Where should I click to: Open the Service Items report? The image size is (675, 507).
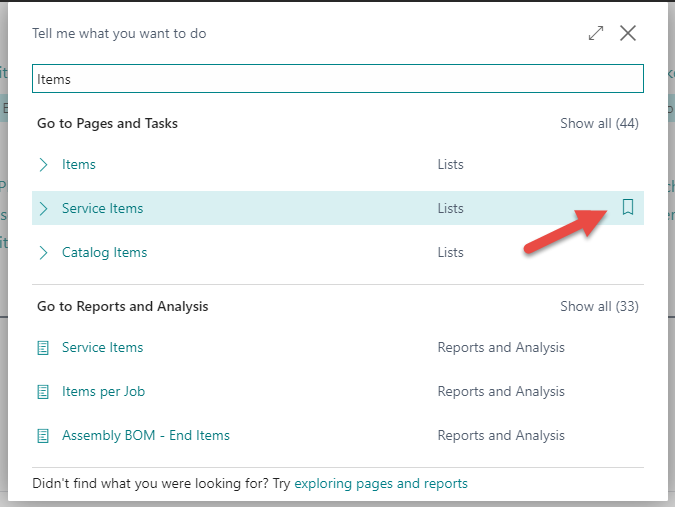pyautogui.click(x=102, y=347)
